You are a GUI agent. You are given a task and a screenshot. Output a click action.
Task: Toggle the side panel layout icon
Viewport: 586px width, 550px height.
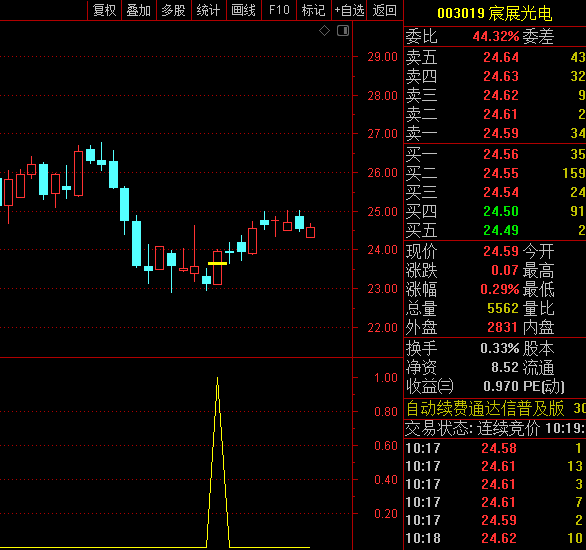click(x=343, y=31)
